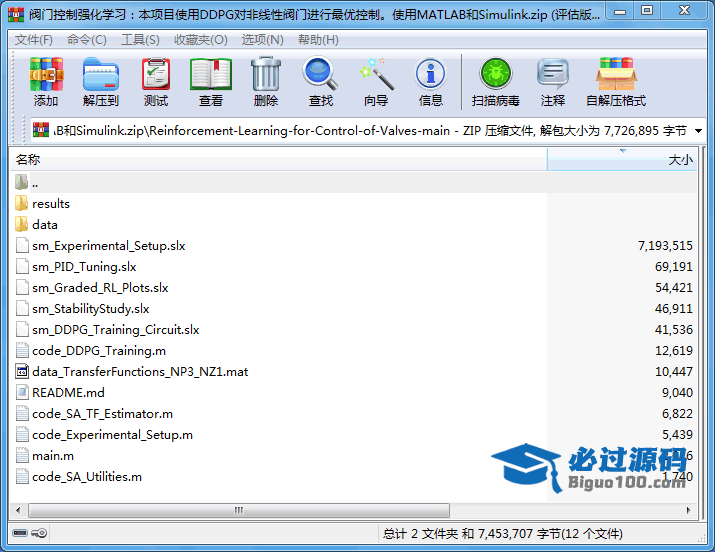Close the WinRAR window

pyautogui.click(x=684, y=12)
